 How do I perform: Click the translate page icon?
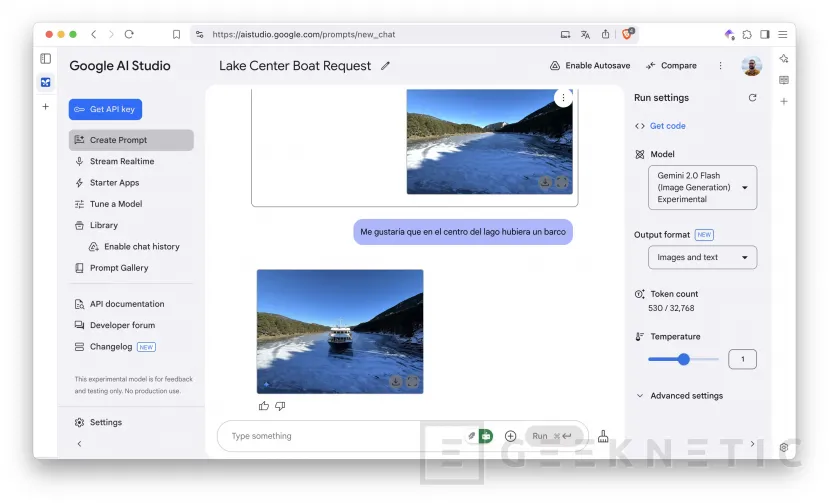click(x=585, y=34)
